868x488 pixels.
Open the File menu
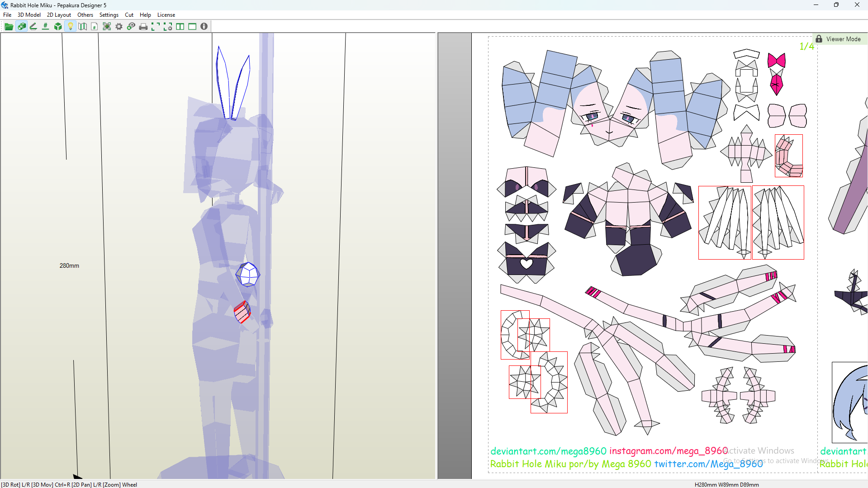pos(7,15)
